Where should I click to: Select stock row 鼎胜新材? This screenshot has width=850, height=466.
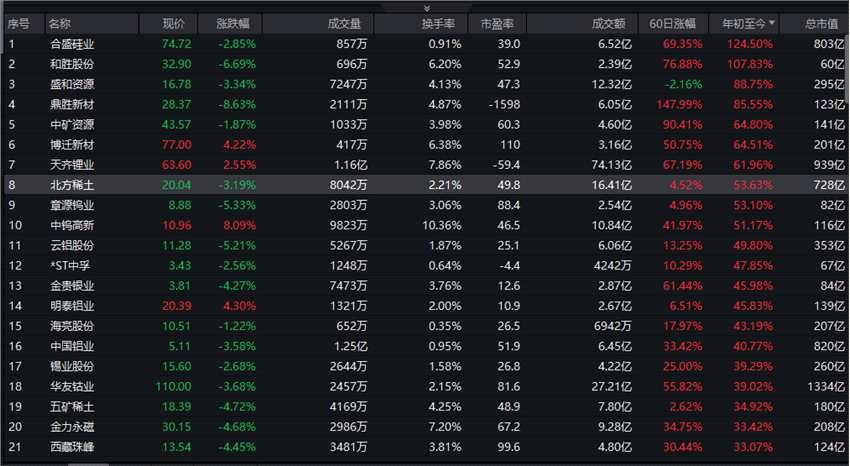coord(424,104)
